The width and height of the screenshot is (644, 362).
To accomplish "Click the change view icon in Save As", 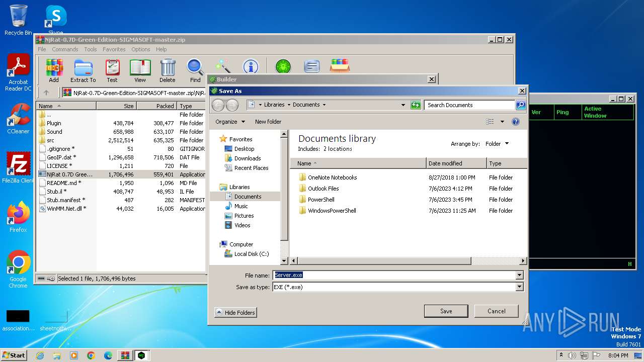I will 490,122.
